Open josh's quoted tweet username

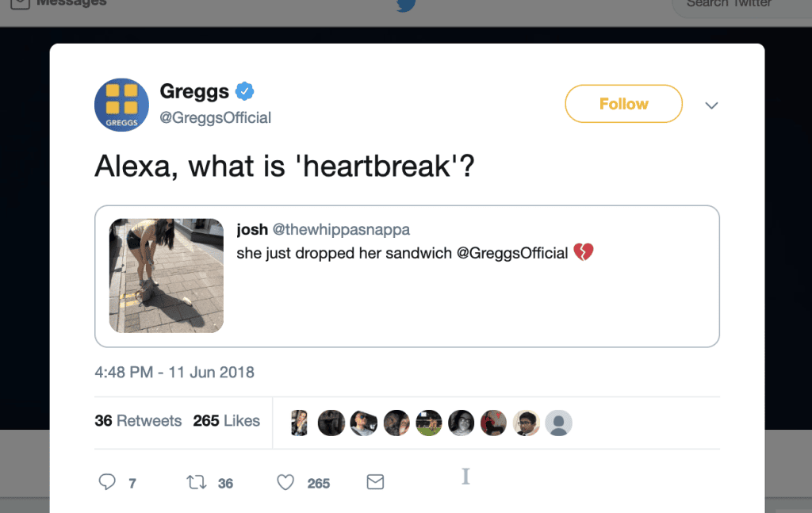[x=252, y=229]
